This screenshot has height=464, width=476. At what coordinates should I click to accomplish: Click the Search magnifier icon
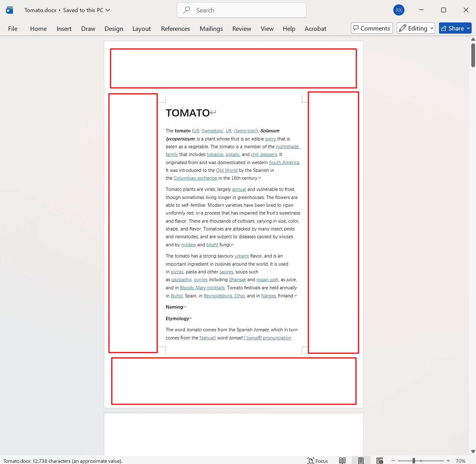point(186,10)
